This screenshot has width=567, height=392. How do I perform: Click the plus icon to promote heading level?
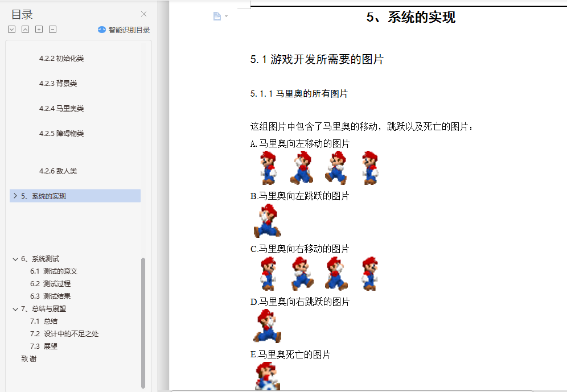39,29
